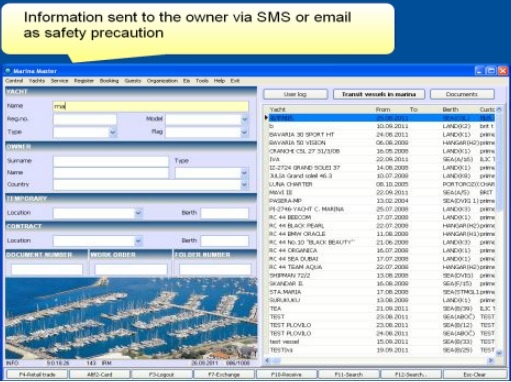511x382 pixels.
Task: Click the Document Number field
Action: (x=47, y=269)
